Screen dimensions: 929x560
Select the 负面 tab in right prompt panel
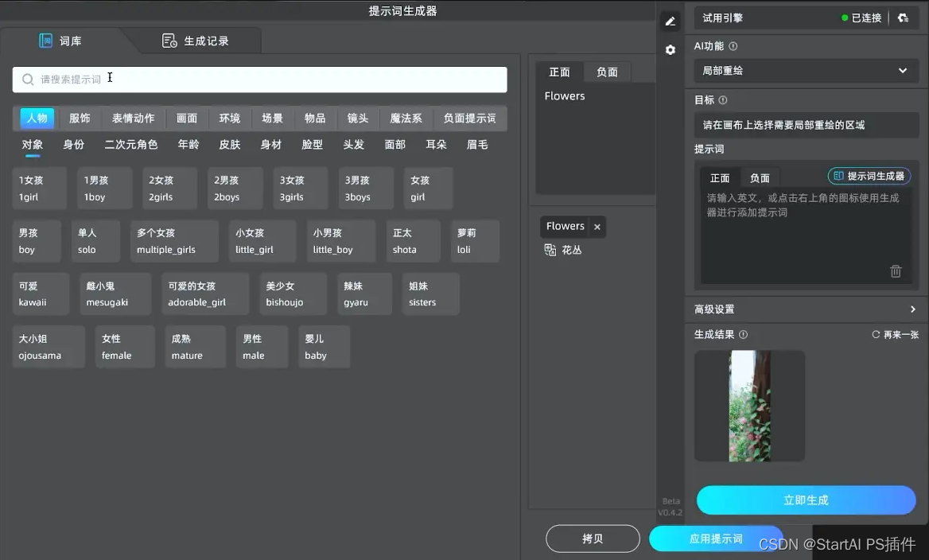pos(760,178)
